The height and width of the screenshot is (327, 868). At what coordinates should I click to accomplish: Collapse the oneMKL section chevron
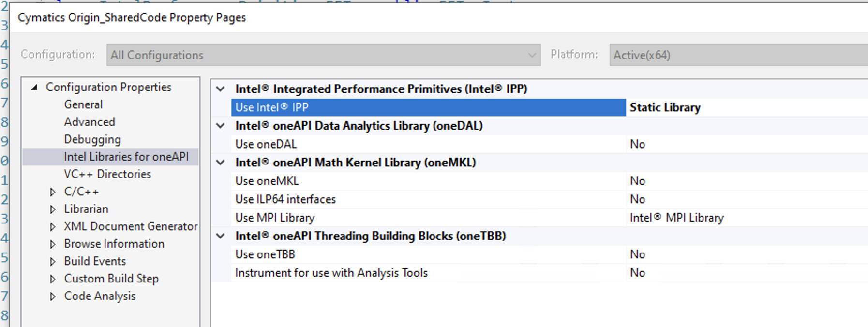tap(221, 163)
